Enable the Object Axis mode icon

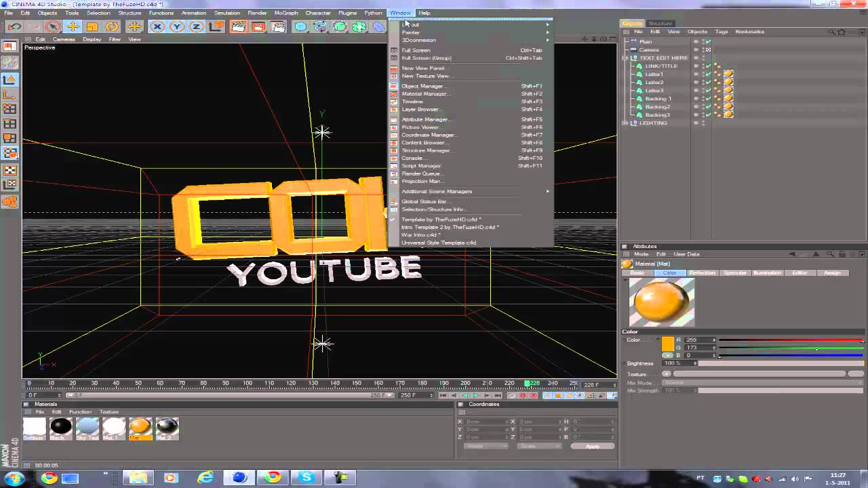(x=9, y=94)
